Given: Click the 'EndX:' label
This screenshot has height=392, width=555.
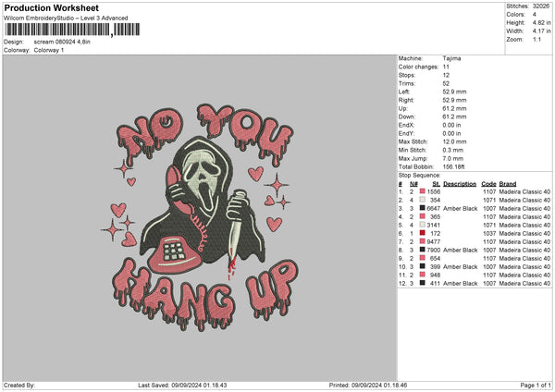Looking at the screenshot, I should 406,125.
